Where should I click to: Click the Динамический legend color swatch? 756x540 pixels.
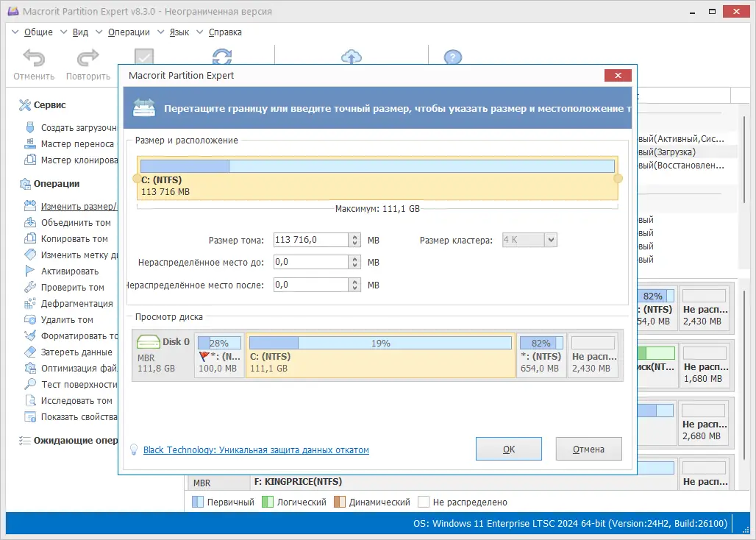click(340, 502)
